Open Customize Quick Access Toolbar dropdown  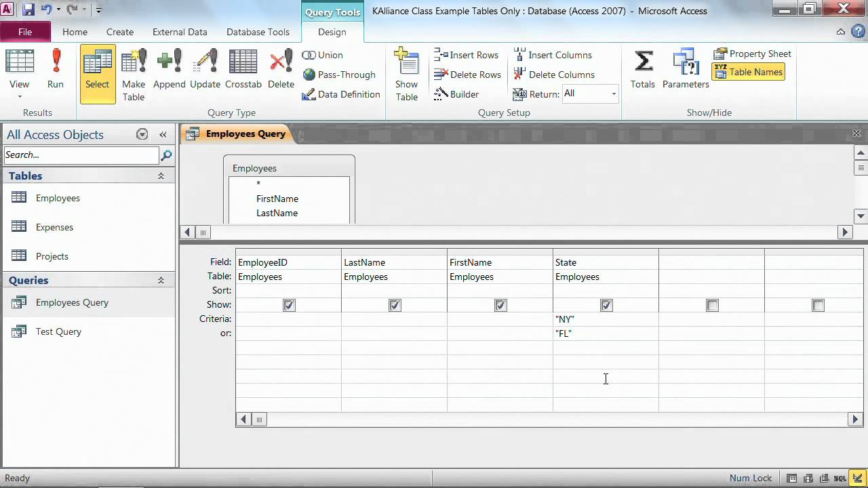(98, 10)
